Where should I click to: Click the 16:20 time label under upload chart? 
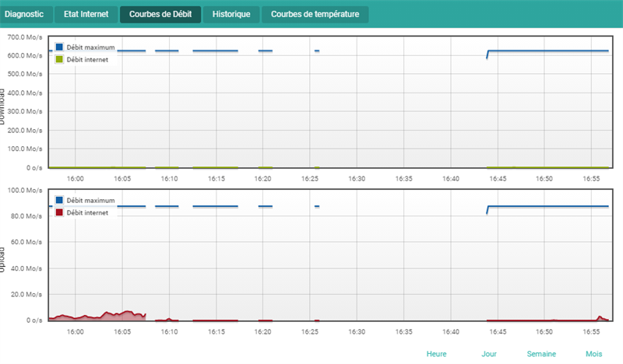[262, 332]
